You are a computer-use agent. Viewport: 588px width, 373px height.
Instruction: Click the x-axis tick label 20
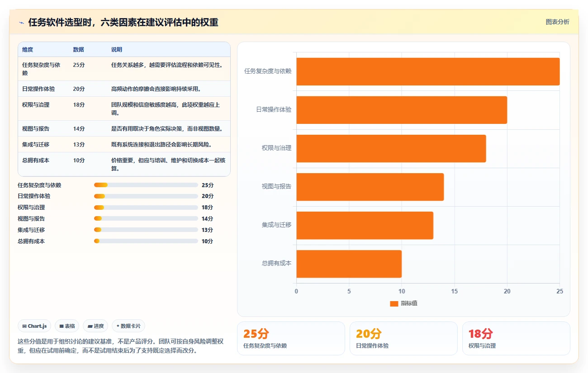tap(507, 291)
